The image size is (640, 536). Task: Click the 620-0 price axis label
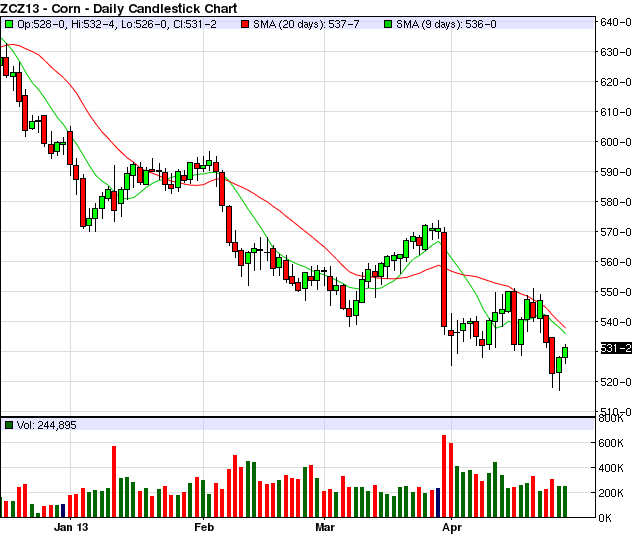(x=616, y=82)
